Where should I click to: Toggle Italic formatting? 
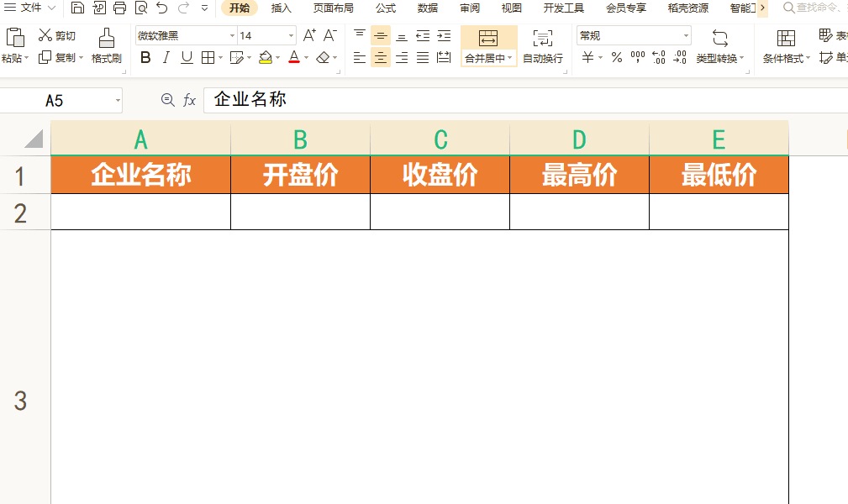166,57
